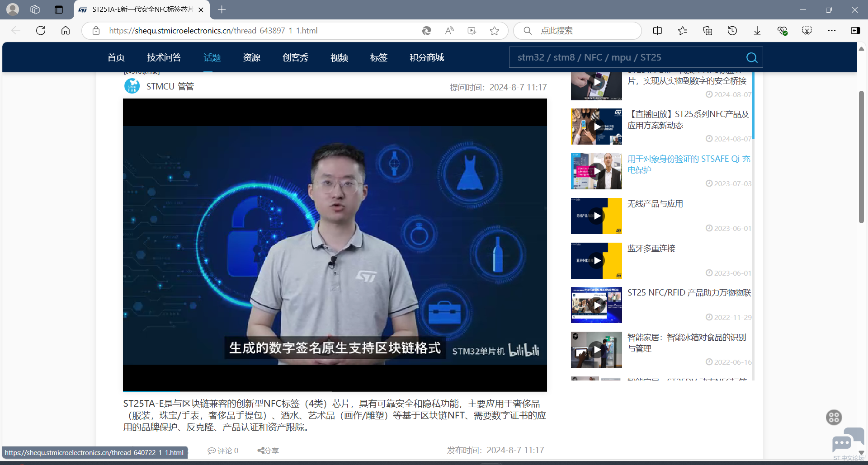868x465 pixels.
Task: Click the scrollbar down arrow
Action: [861, 452]
